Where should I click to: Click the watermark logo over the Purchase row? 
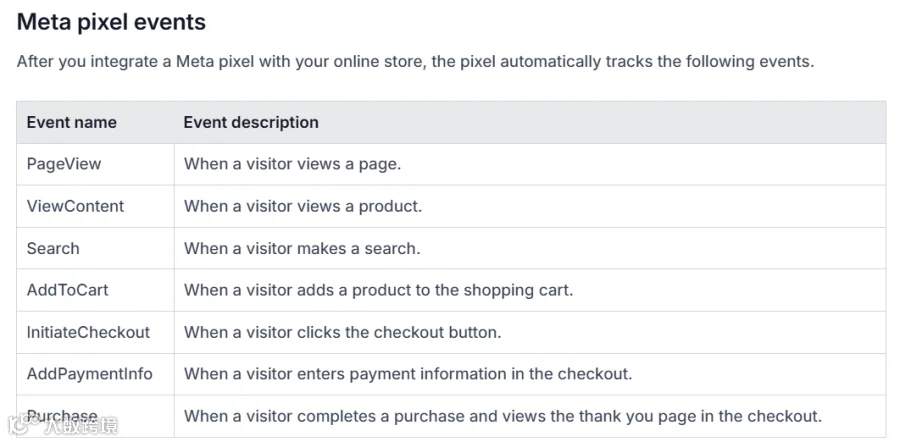pyautogui.click(x=62, y=426)
